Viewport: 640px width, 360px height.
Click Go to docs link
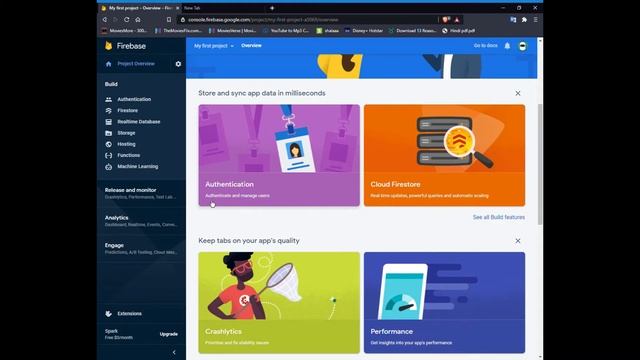486,46
